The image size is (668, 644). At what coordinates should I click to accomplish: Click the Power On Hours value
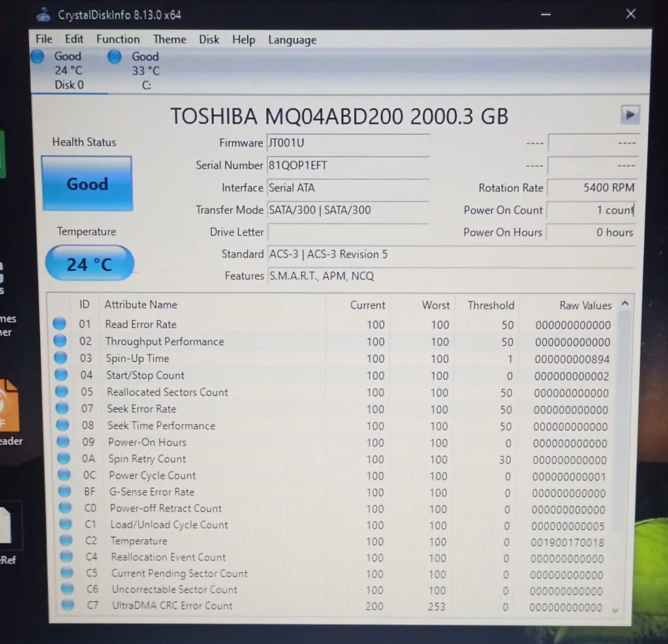coord(591,232)
